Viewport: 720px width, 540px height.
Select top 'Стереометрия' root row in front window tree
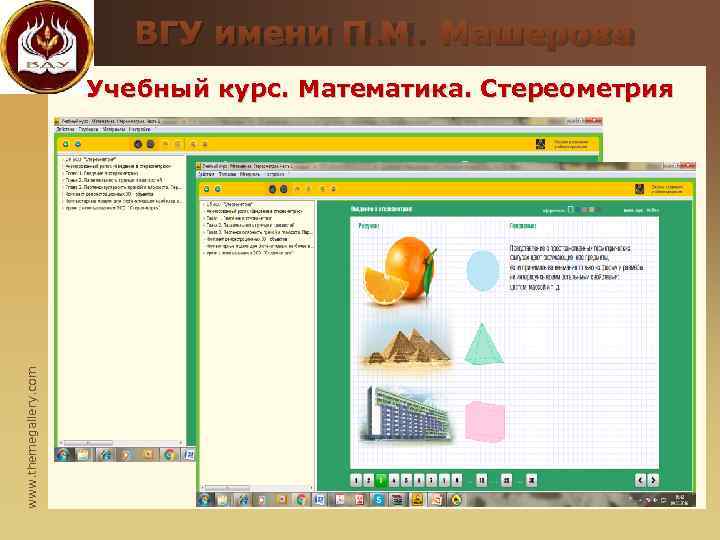click(x=230, y=204)
